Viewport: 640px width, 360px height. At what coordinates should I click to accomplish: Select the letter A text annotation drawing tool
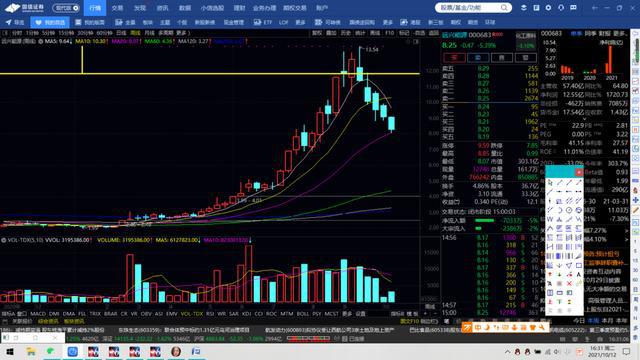click(x=578, y=275)
